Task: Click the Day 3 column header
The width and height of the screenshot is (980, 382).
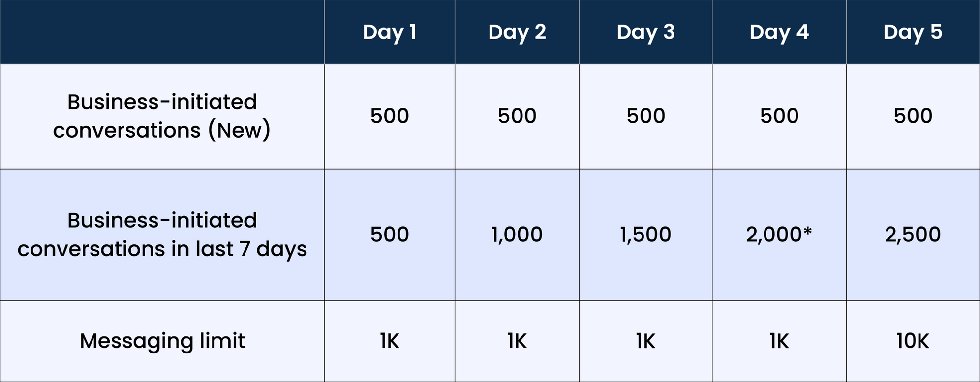Action: [645, 32]
